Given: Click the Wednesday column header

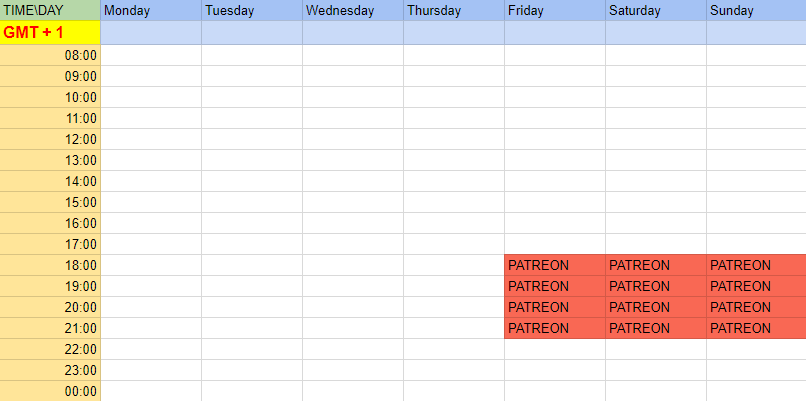Looking at the screenshot, I should coord(353,10).
